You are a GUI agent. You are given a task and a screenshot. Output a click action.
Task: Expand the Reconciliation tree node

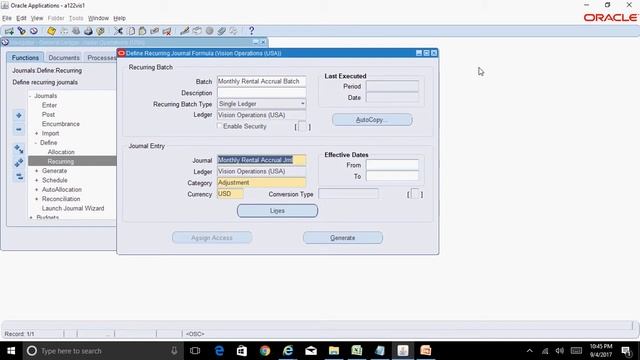(x=36, y=199)
